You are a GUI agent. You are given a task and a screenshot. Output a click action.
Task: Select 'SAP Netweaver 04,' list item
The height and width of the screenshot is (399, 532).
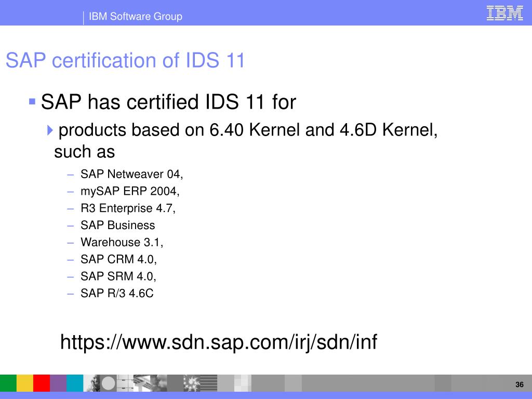tap(131, 174)
